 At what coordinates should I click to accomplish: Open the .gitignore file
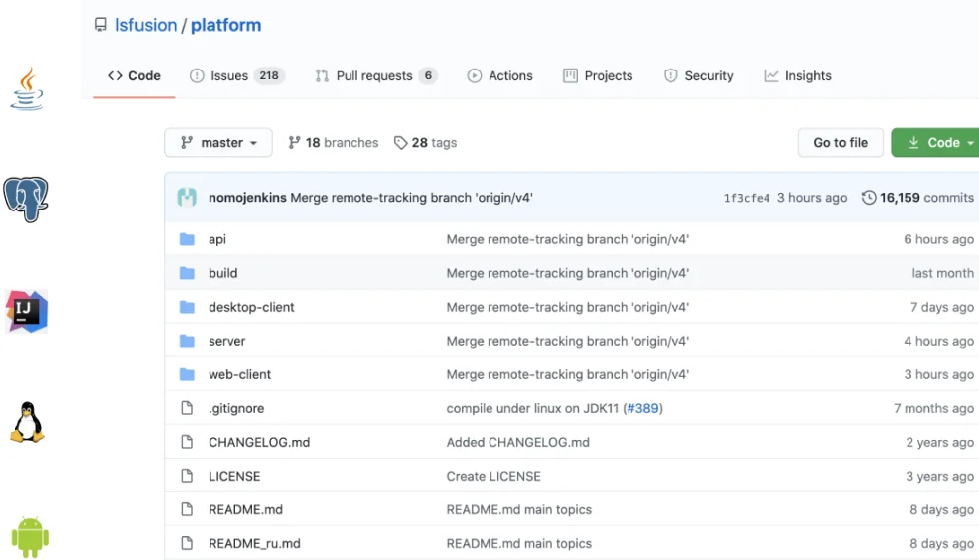pos(236,408)
